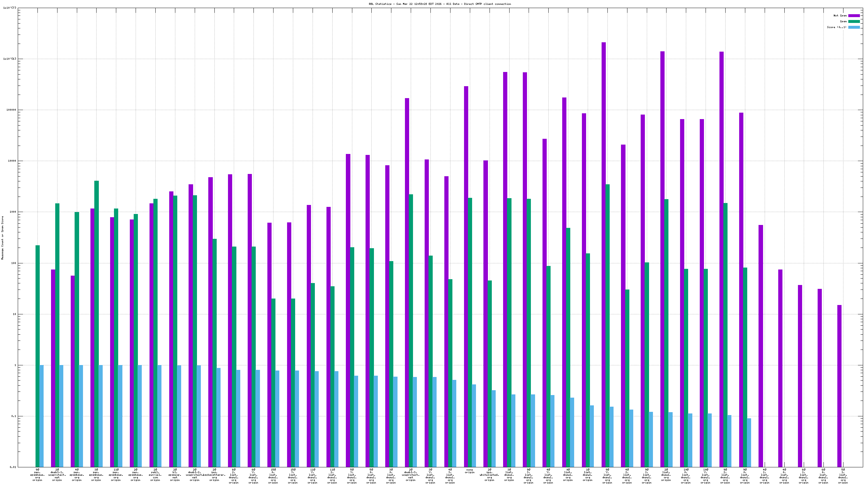Click the dnsbl-1.uceprotect.net x-axis label
868x488 pixels.
pos(57,474)
